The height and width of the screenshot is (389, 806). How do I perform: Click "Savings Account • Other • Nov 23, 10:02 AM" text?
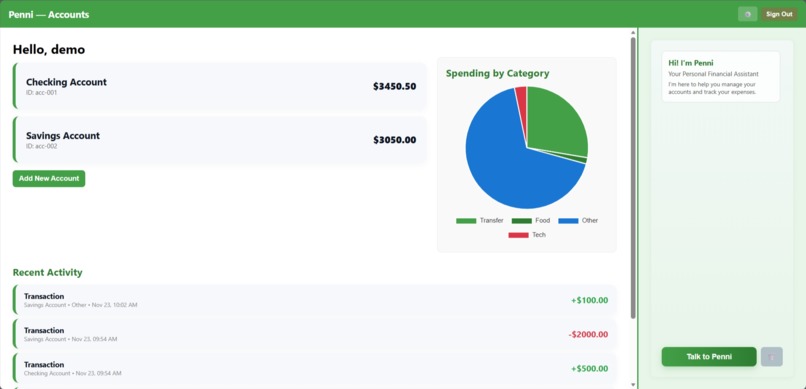81,305
